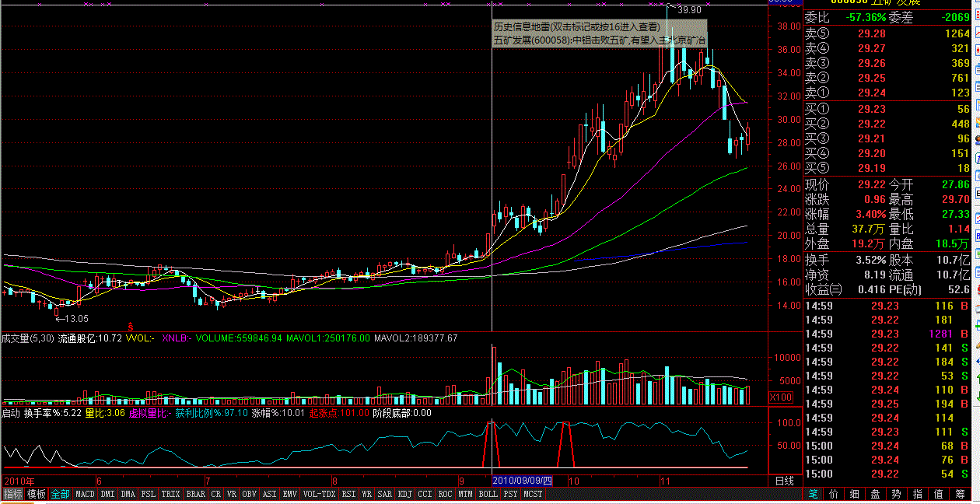Open the EMV indicator tab

(289, 494)
